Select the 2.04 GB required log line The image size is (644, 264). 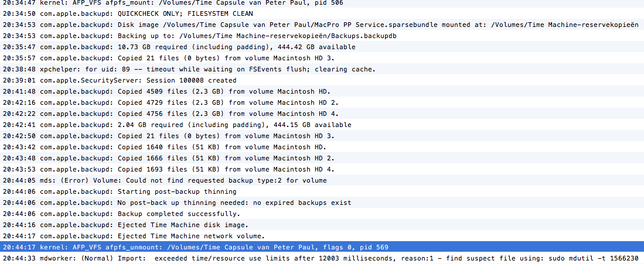tap(322, 125)
